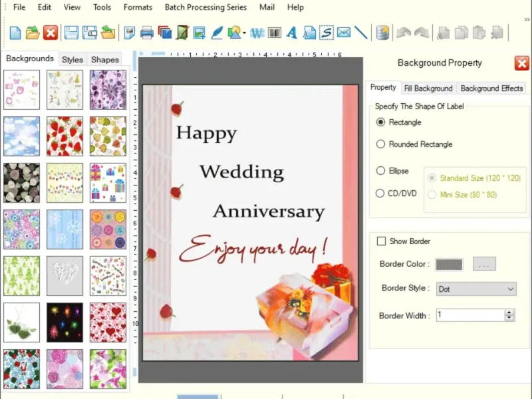
Task: Enable the Show Border checkbox
Action: click(381, 241)
